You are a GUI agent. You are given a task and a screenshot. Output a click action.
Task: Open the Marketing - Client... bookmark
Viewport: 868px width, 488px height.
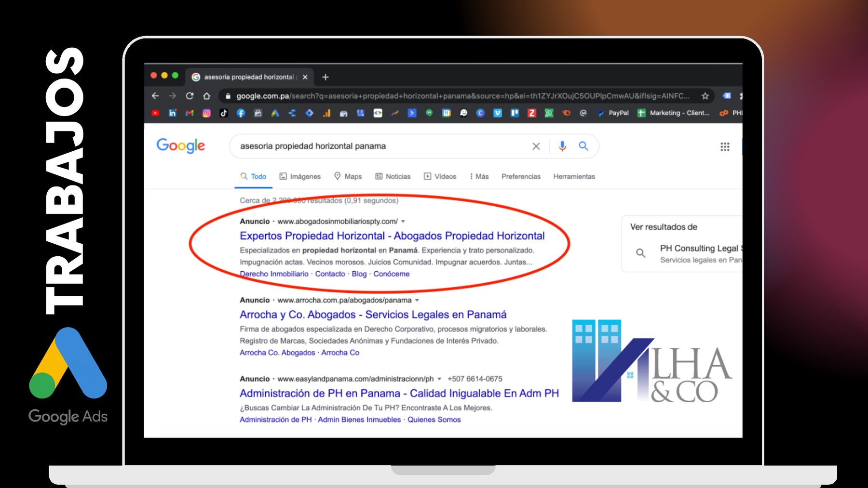pyautogui.click(x=674, y=113)
